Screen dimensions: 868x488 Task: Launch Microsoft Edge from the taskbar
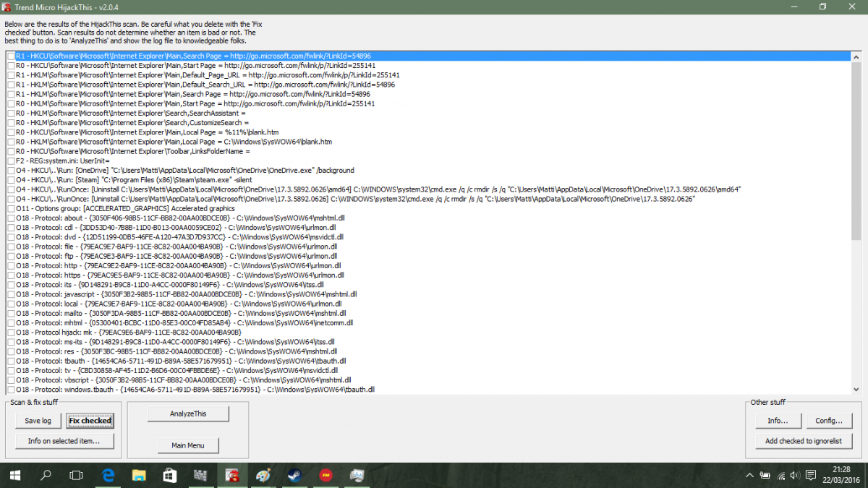[x=109, y=475]
